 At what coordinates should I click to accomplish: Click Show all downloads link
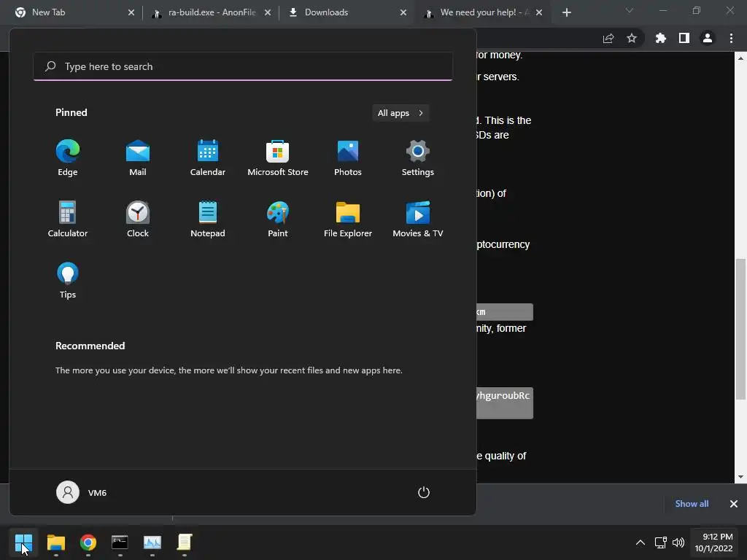(x=692, y=504)
